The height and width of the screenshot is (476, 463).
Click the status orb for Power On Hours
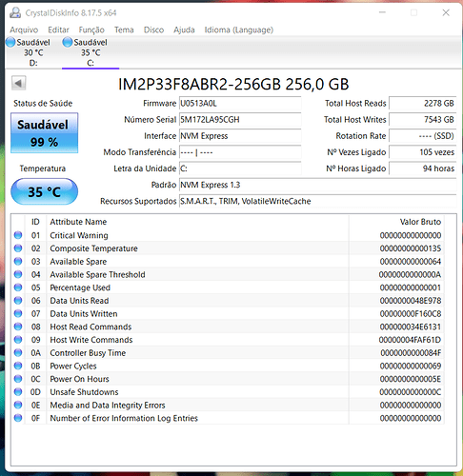coord(18,379)
